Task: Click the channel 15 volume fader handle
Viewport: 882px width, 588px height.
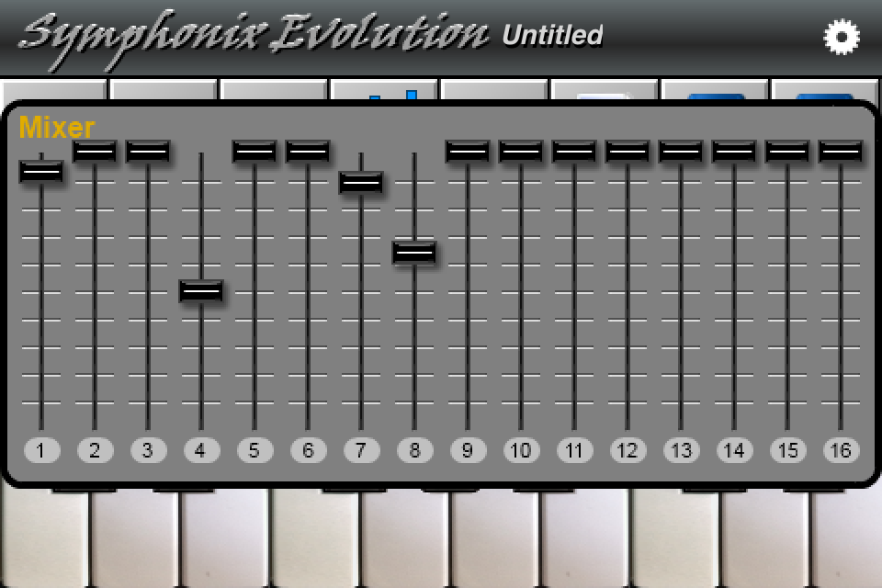Action: (x=787, y=152)
